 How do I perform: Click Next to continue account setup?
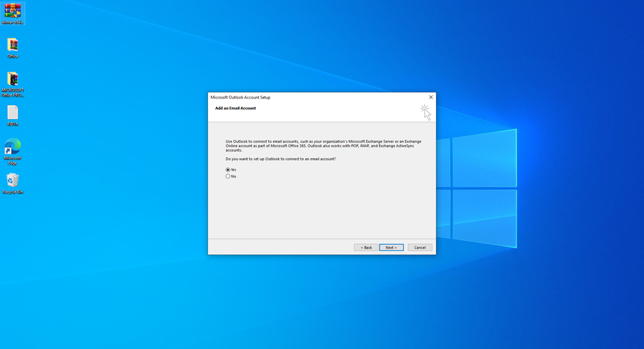[392, 247]
